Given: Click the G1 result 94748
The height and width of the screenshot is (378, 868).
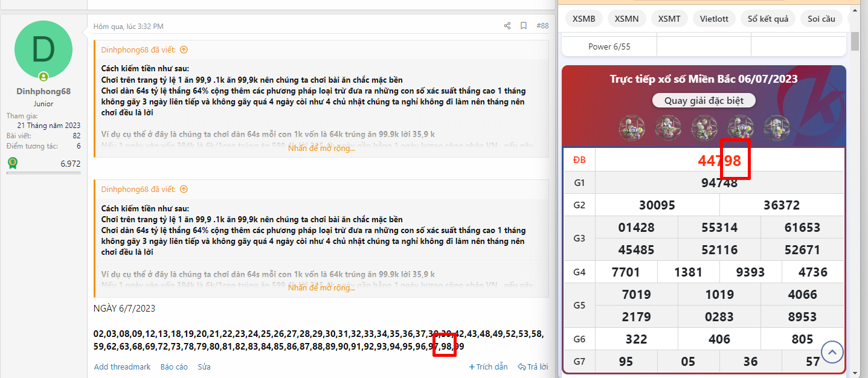Looking at the screenshot, I should click(719, 183).
